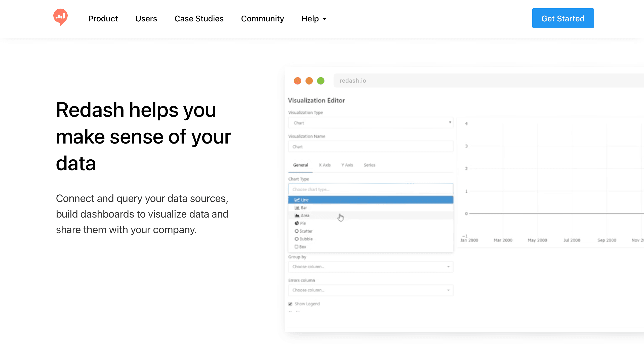Click the May 2000 axis label
This screenshot has width=644, height=349.
pyautogui.click(x=537, y=240)
